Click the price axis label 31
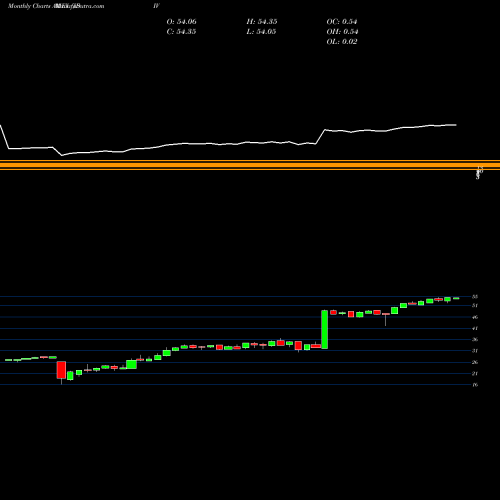The height and width of the screenshot is (500, 500). (x=475, y=351)
